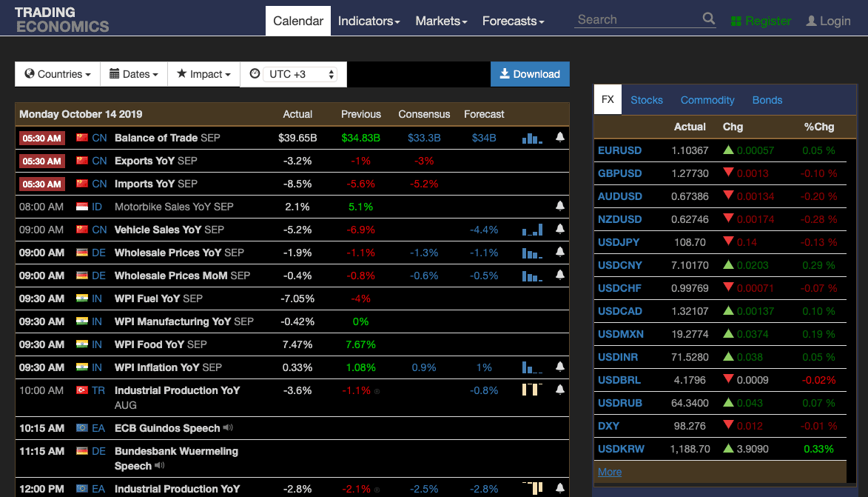Open the Dates filter dropdown
The image size is (868, 497).
coord(134,74)
